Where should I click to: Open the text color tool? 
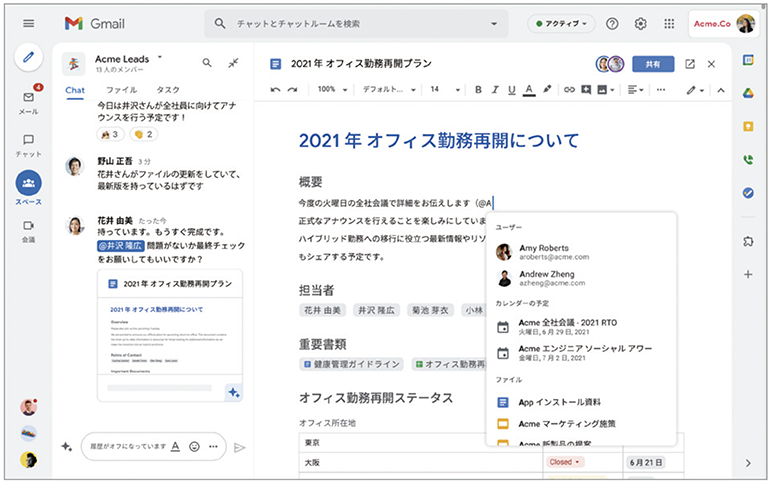[529, 90]
